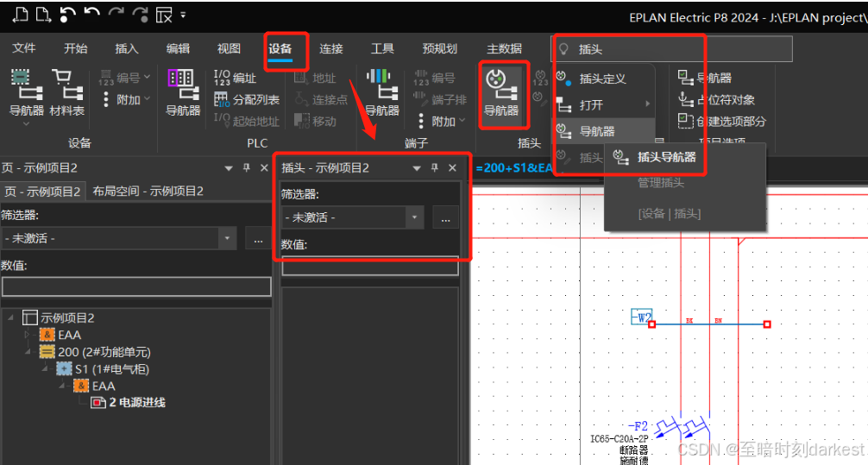Click the redo arrow in quick access toolbar
Screen dimensions: 868x465
116,14
